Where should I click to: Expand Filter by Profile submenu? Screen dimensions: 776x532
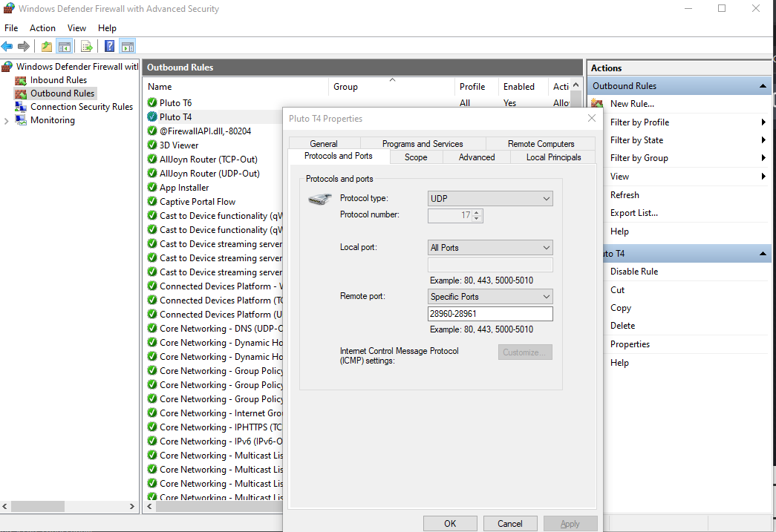click(763, 122)
